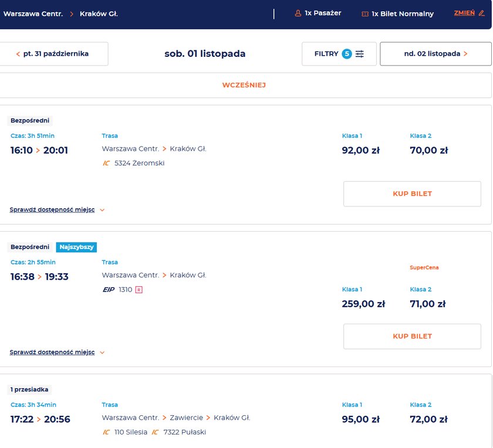Show earlier connections with WCZEŚNIEJ

[244, 85]
